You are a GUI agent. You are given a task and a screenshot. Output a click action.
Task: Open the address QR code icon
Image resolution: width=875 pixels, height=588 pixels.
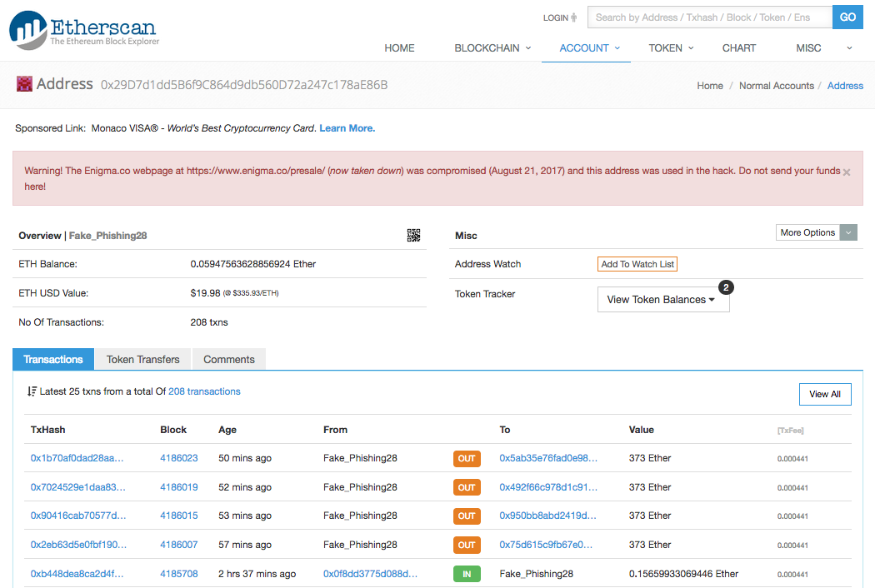click(x=413, y=236)
